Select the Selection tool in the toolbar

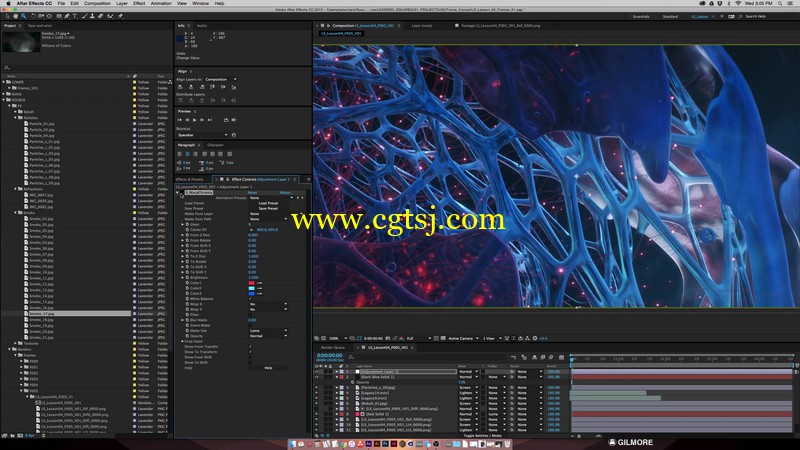tap(7, 16)
